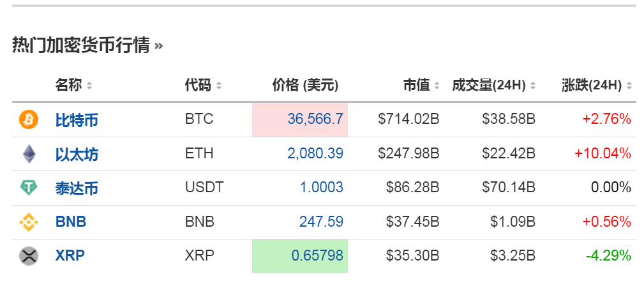Sort by 涨跌(24H) column arrows

629,86
